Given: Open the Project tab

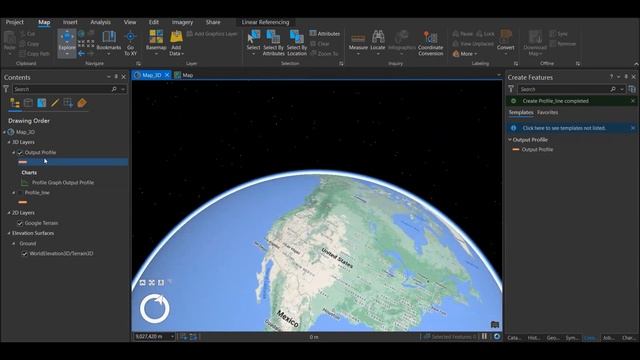Looking at the screenshot, I should (15, 22).
